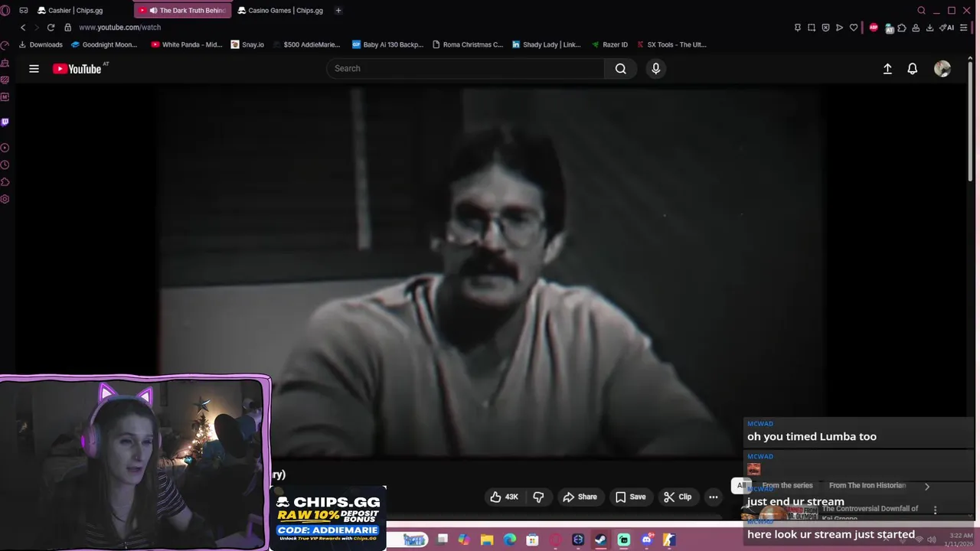Save the video to a playlist
Image resolution: width=980 pixels, height=551 pixels.
[x=631, y=497]
